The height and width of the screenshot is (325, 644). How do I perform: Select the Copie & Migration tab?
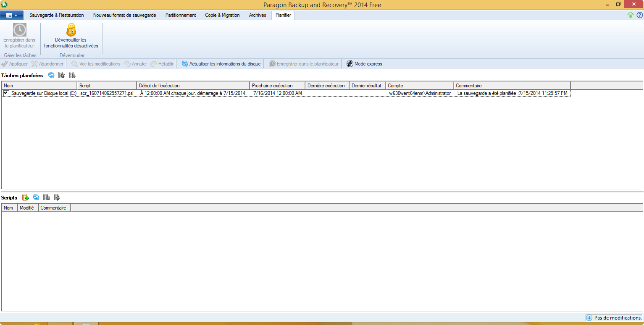coord(222,15)
